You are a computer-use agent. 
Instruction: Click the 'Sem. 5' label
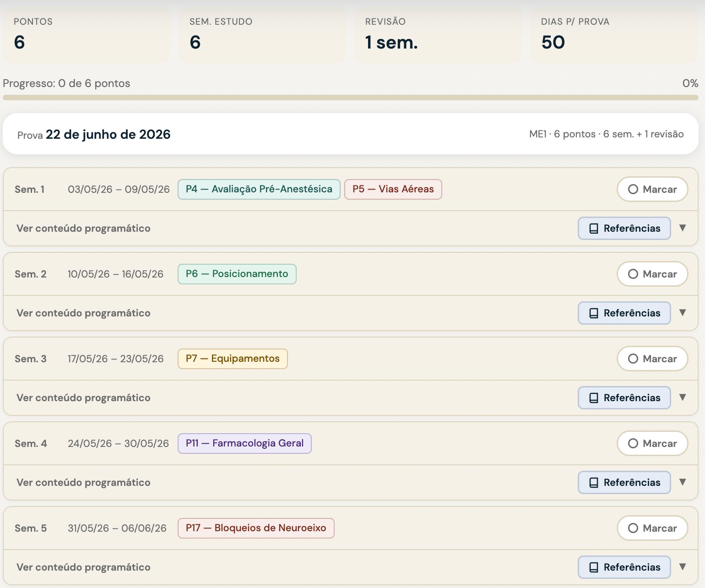(x=31, y=528)
